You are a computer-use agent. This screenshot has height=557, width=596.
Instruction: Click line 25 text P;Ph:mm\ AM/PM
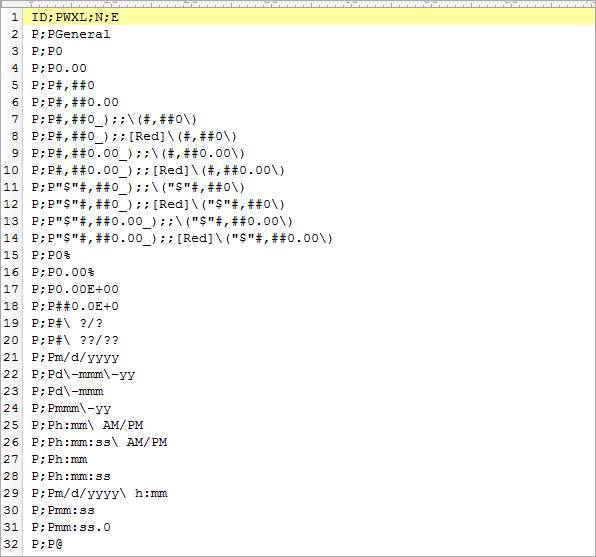[87, 425]
